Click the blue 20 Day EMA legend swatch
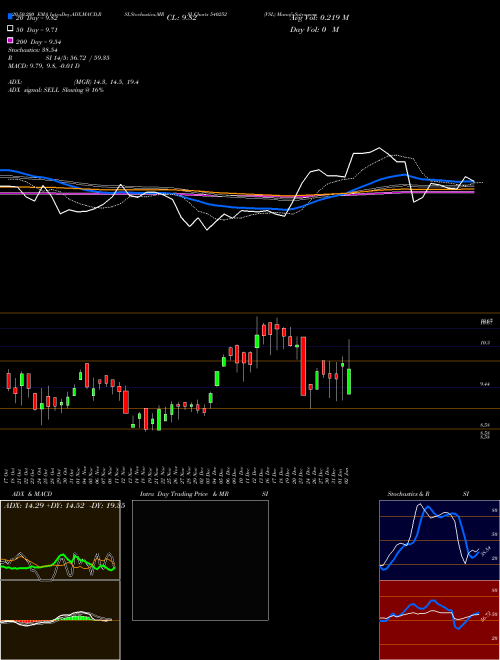This screenshot has height=660, width=500. 10,16
